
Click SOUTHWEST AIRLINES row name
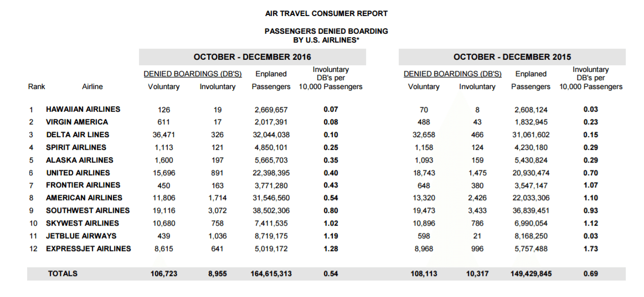(88, 210)
